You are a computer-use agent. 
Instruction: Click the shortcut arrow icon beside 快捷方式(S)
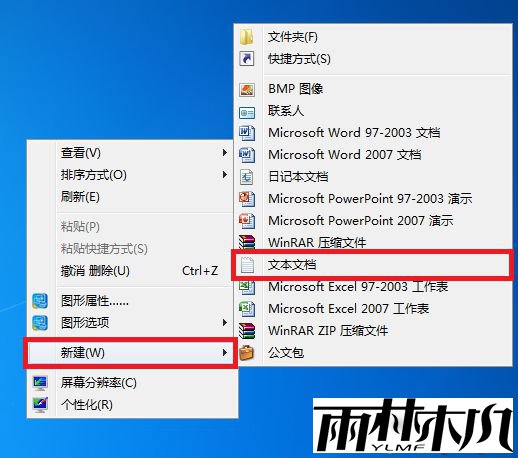pos(247,59)
